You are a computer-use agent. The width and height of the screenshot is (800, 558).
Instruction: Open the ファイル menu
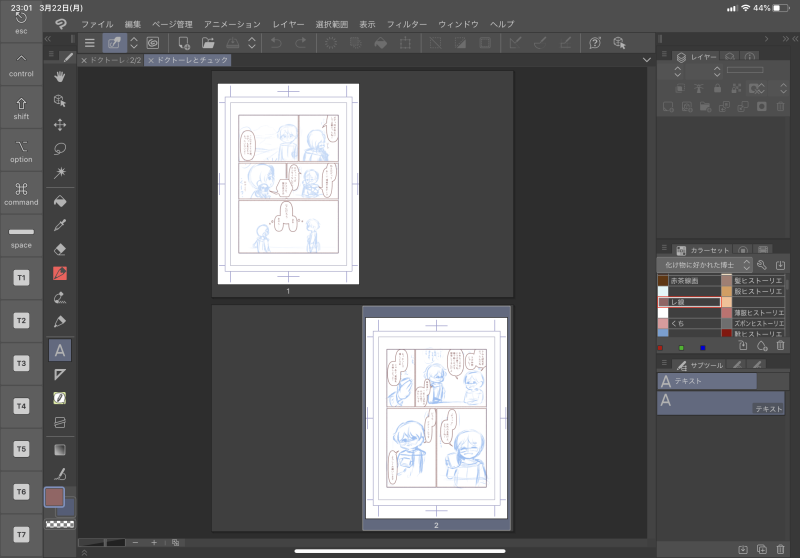(97, 23)
